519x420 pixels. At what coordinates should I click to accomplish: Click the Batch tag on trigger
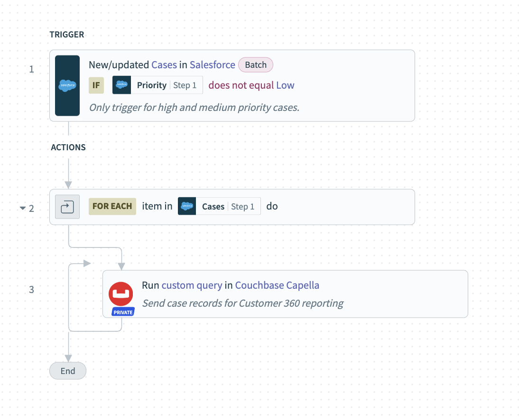(256, 65)
